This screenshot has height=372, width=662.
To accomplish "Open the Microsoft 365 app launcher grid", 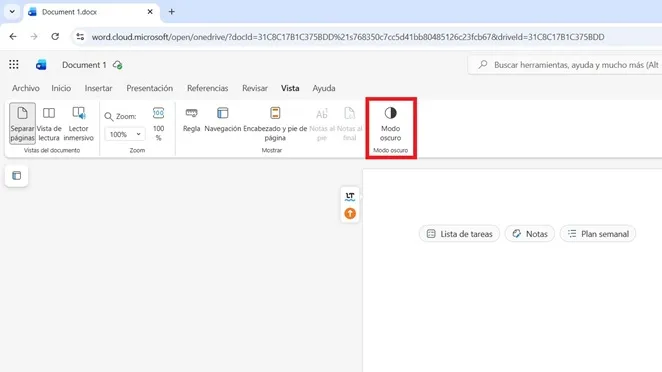I will tap(14, 65).
